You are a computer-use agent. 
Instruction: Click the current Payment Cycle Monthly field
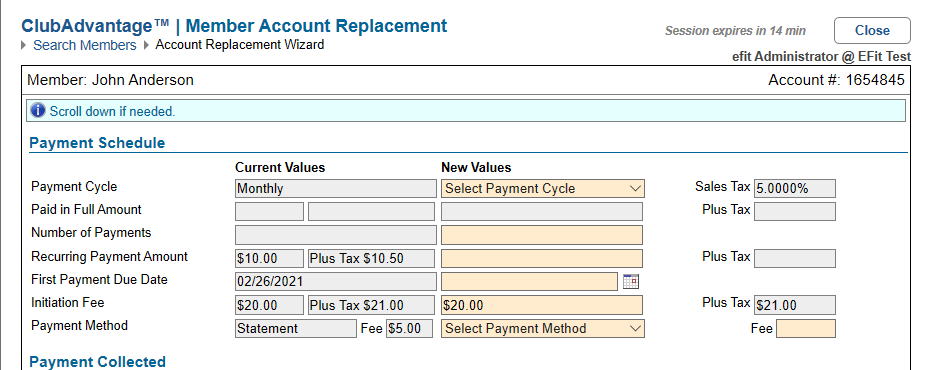click(335, 188)
